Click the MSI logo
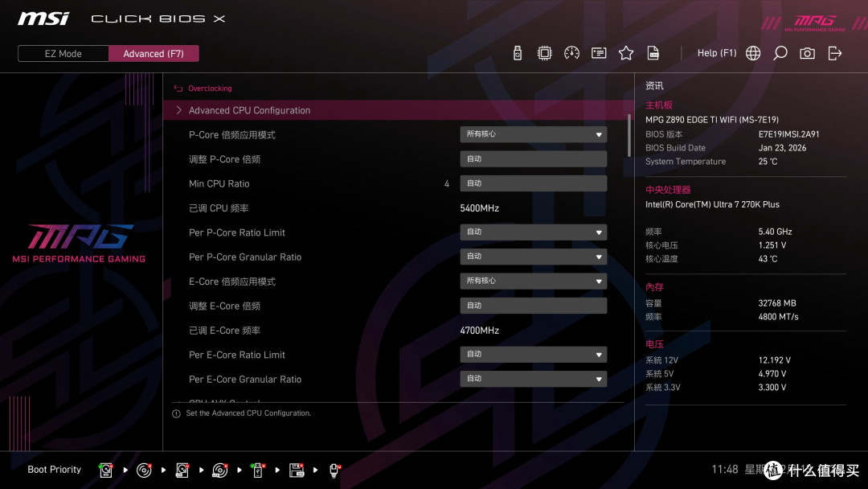 point(43,18)
